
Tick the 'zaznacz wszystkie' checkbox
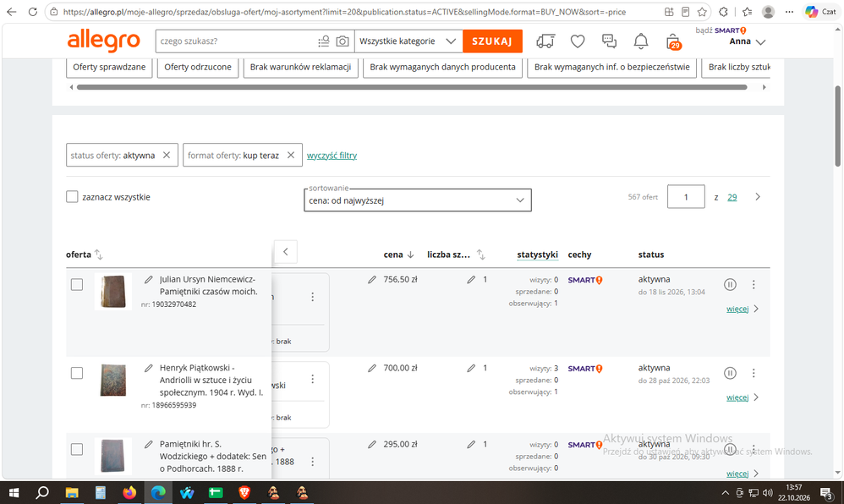(x=72, y=196)
